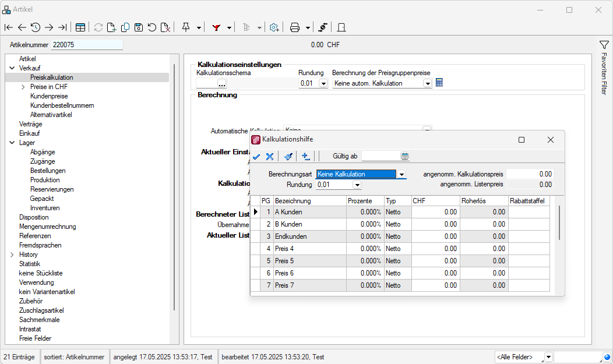
Task: Collapse the Lager tree node
Action: click(13, 143)
